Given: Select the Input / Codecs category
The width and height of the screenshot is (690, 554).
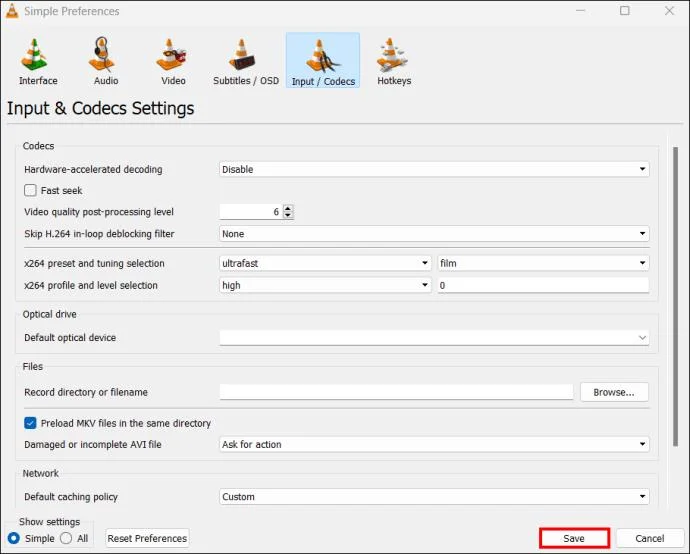Looking at the screenshot, I should [323, 60].
